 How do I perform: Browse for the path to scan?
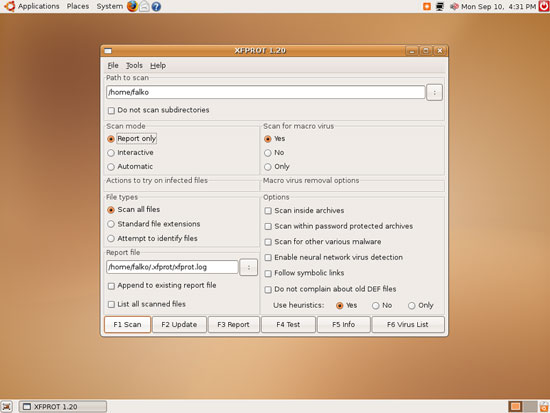[x=434, y=93]
